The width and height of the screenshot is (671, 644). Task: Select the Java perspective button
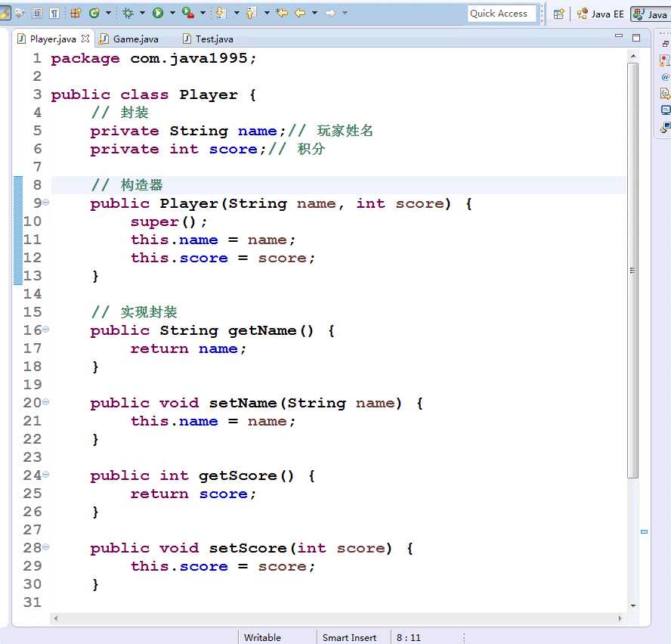point(651,14)
